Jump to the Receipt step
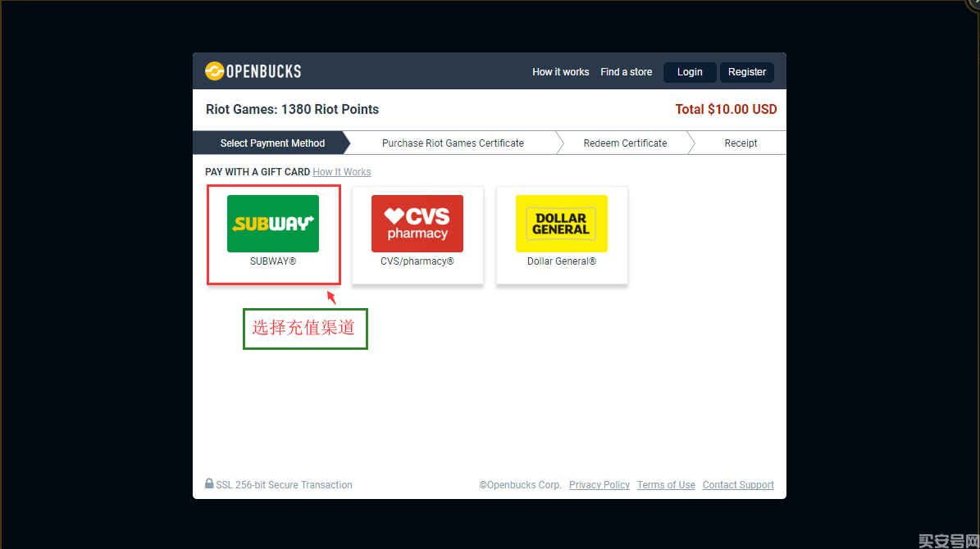 point(741,143)
